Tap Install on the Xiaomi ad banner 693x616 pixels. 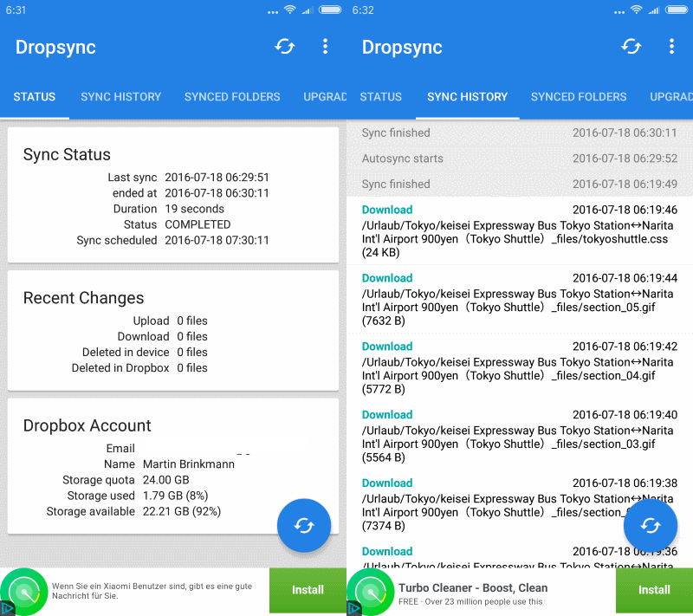[308, 590]
